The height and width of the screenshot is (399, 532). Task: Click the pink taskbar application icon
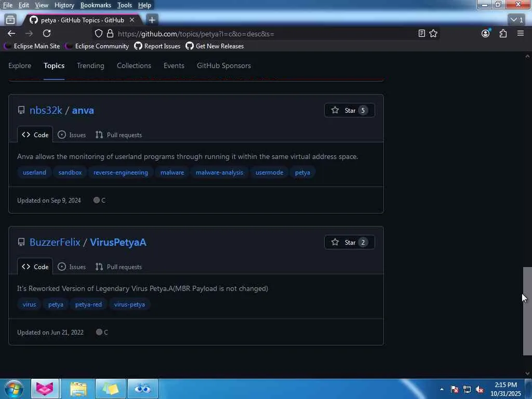click(45, 389)
